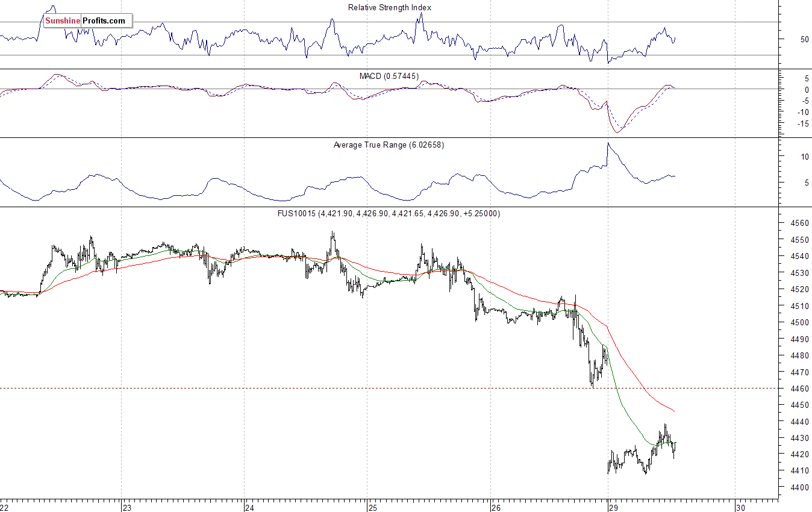The height and width of the screenshot is (512, 812).
Task: Click the price axis label 4480
Action: [799, 355]
